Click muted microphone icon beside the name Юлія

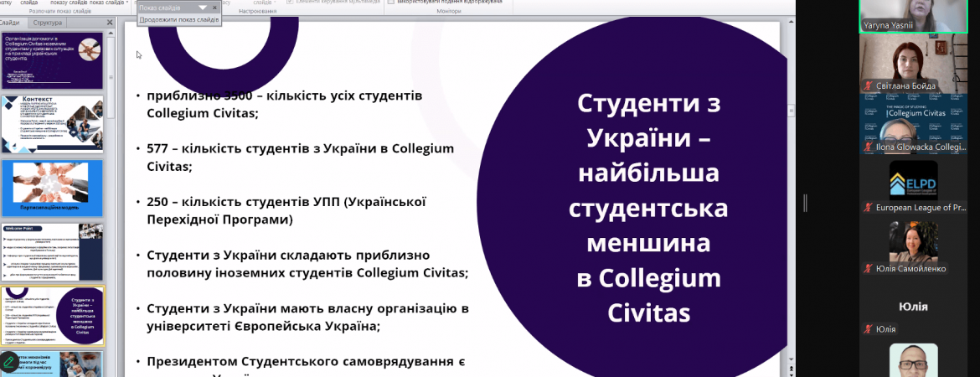[868, 329]
